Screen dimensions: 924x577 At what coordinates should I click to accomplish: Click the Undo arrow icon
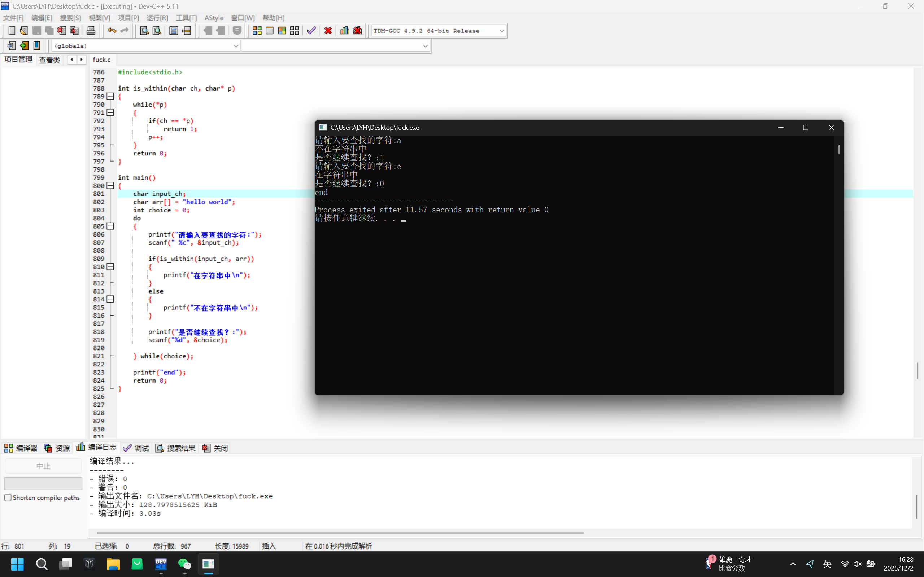pyautogui.click(x=112, y=31)
